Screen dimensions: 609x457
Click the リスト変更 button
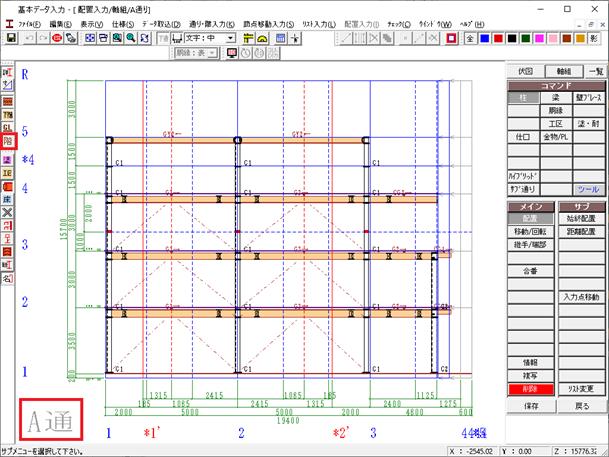pos(581,389)
